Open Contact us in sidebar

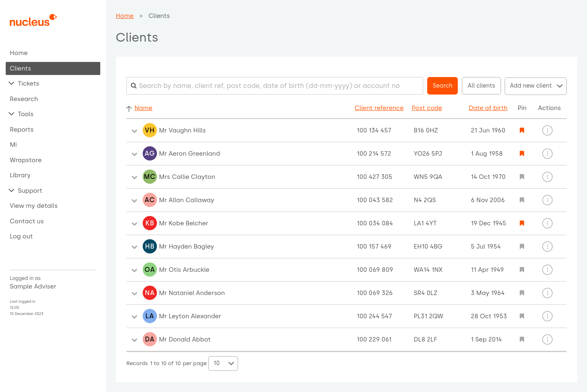tap(26, 221)
